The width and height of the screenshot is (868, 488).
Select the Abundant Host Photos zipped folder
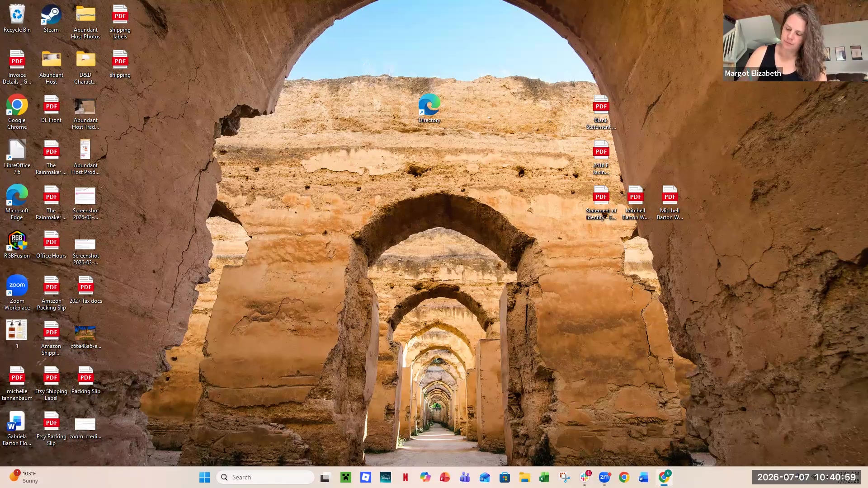(85, 22)
